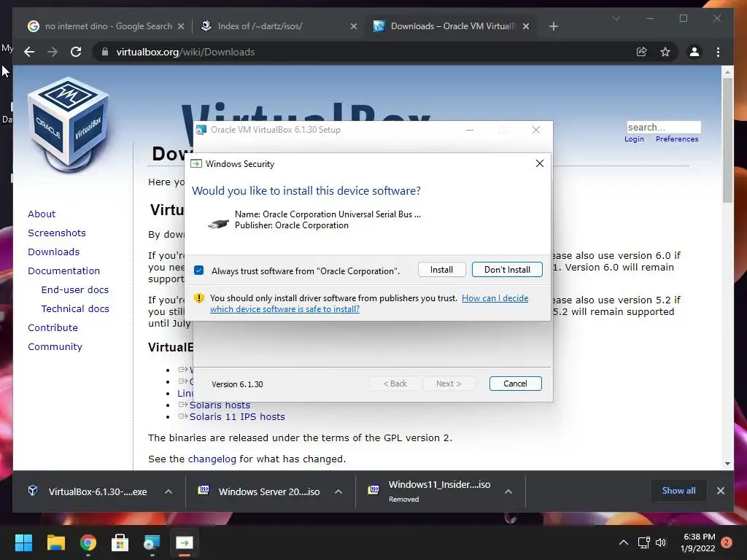Open Chrome from the taskbar

point(88,542)
